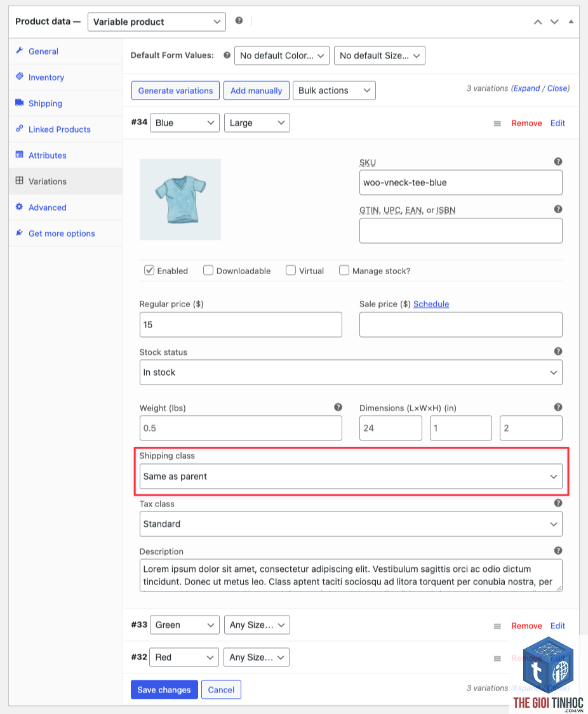The height and width of the screenshot is (714, 588).
Task: Open the Shipping class dropdown
Action: point(351,476)
